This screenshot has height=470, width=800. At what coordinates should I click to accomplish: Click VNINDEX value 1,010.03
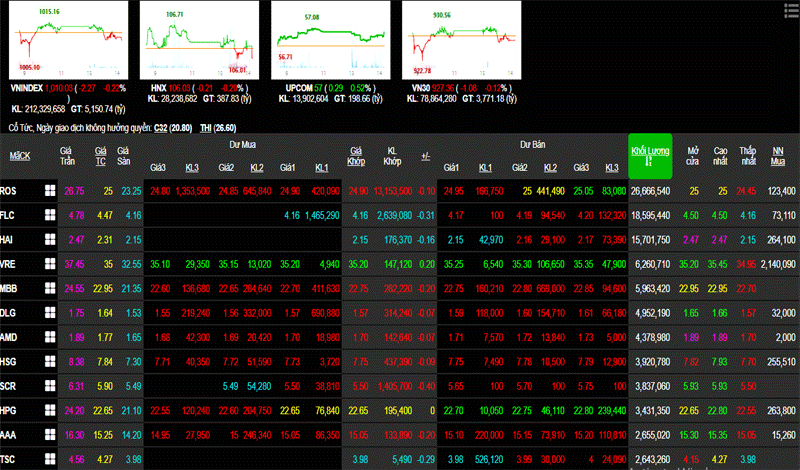tap(59, 88)
